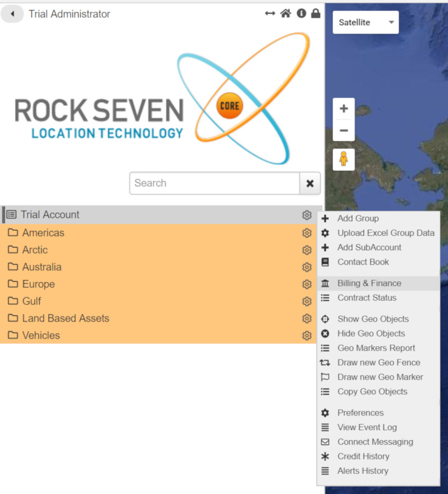This screenshot has height=494, width=448.
Task: Click the Rock Seven Core logo
Action: click(162, 99)
